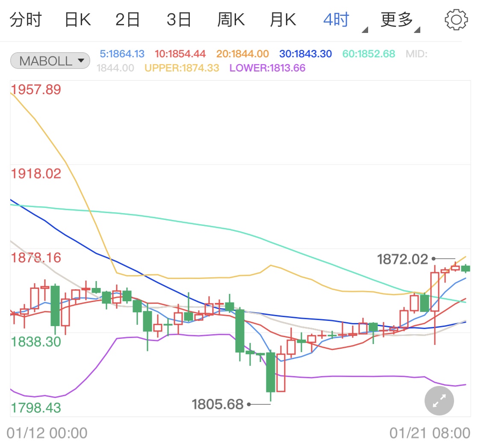Click the LOWER:1813.66 band value

268,68
